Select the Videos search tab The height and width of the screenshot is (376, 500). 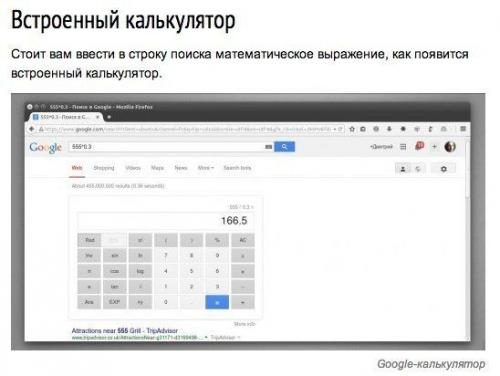tap(133, 168)
